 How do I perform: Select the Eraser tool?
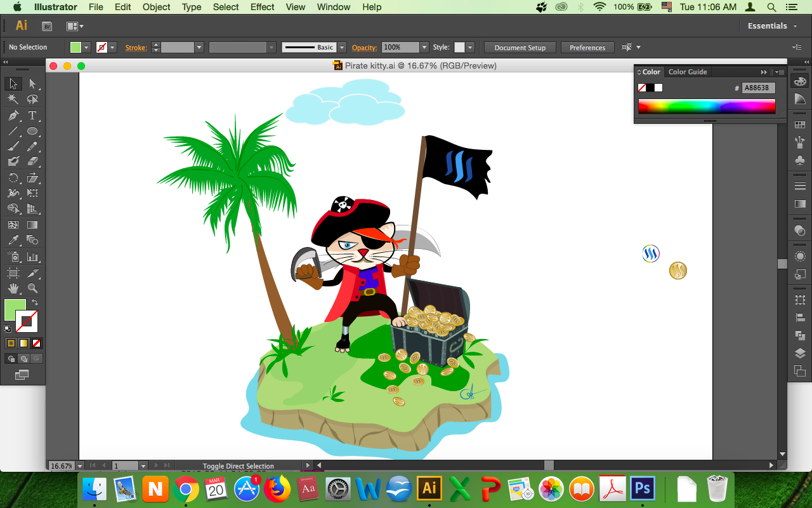(32, 162)
